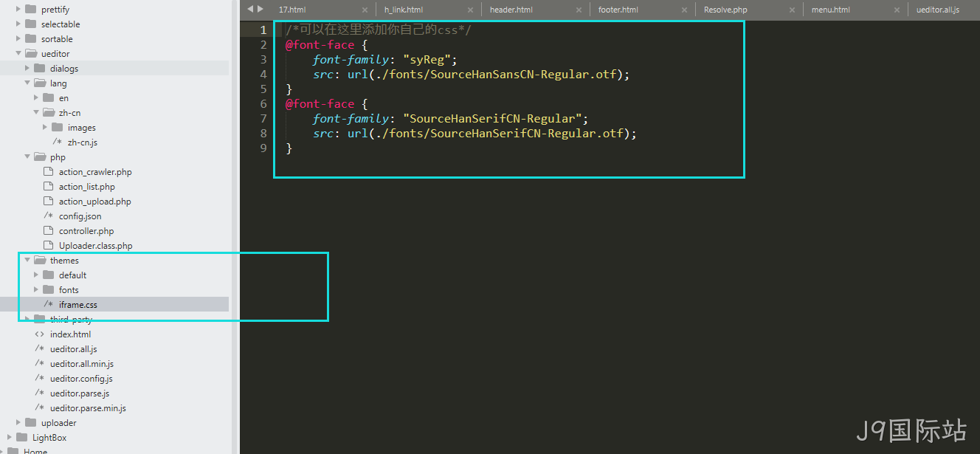Expand the third-party folder
Image resolution: width=980 pixels, height=454 pixels.
tap(27, 319)
